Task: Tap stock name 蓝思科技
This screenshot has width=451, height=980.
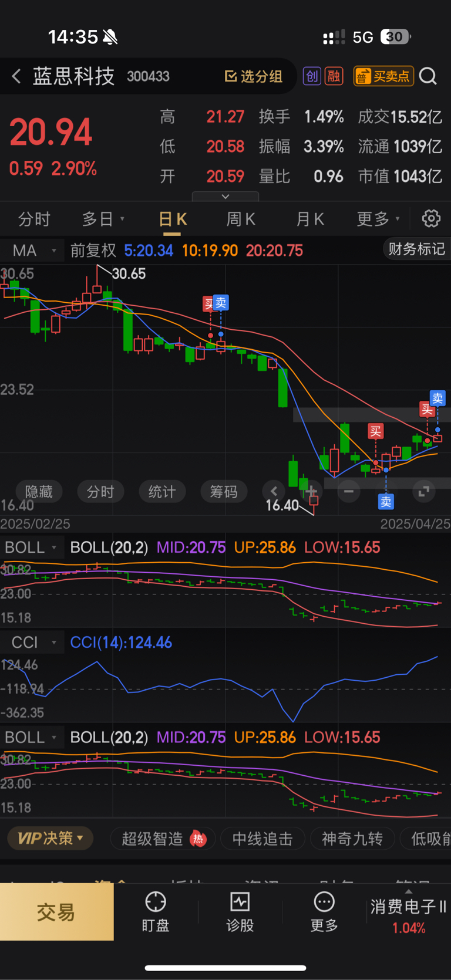Action: coord(73,76)
